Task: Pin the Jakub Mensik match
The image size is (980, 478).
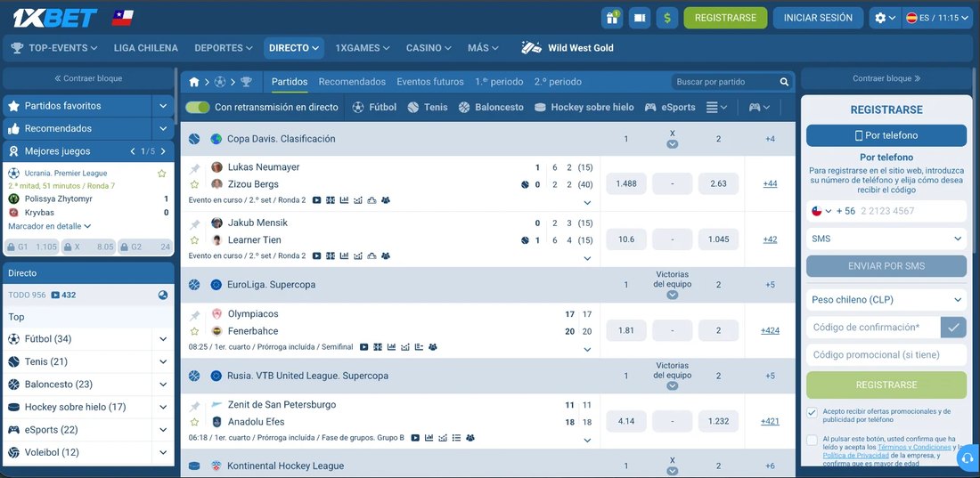Action: point(194,223)
